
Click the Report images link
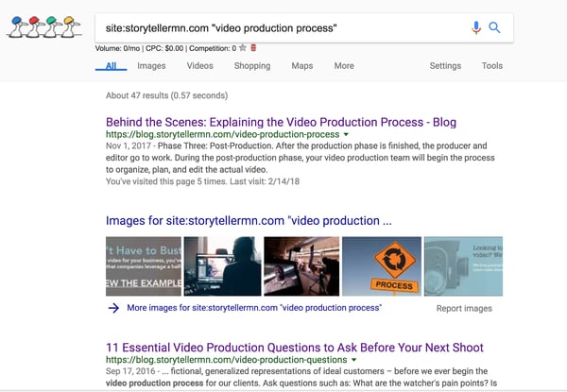[464, 309]
